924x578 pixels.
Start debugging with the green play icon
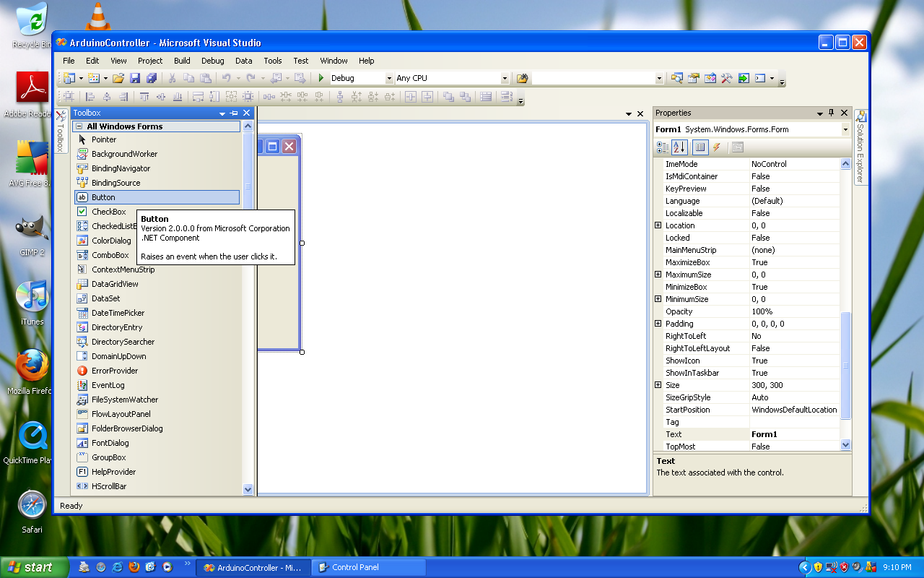[x=321, y=78]
